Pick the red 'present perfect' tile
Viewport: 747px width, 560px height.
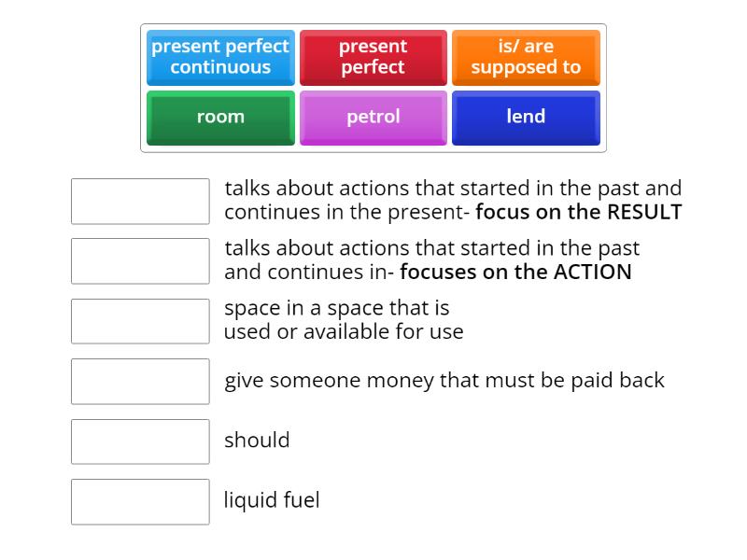[x=373, y=57]
